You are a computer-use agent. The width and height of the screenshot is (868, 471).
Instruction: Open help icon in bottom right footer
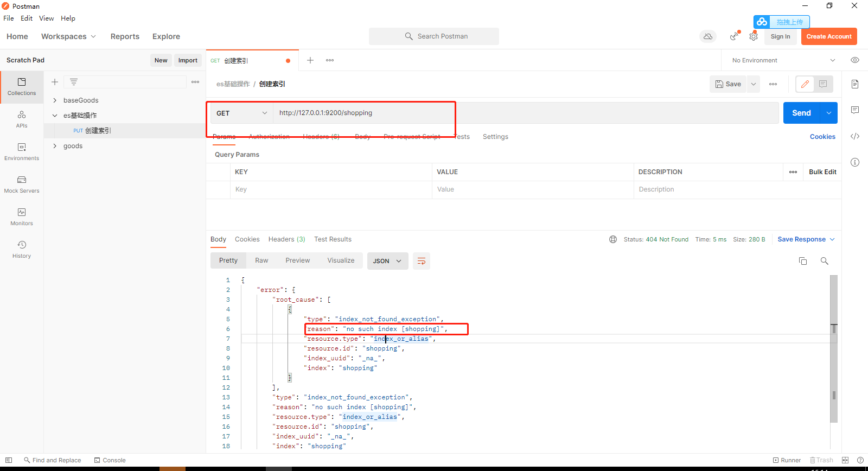pos(860,460)
